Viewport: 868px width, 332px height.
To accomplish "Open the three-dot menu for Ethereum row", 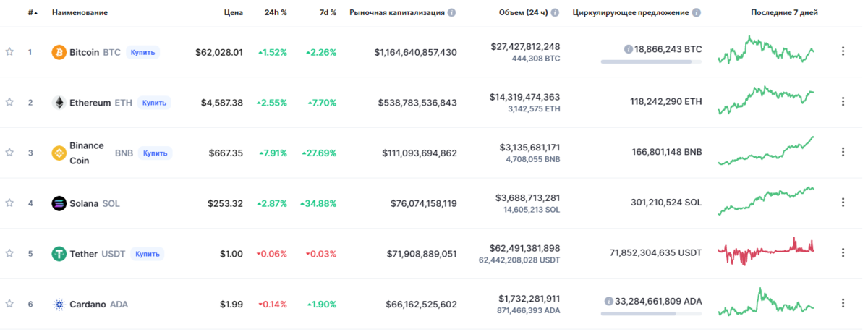I will pyautogui.click(x=843, y=102).
